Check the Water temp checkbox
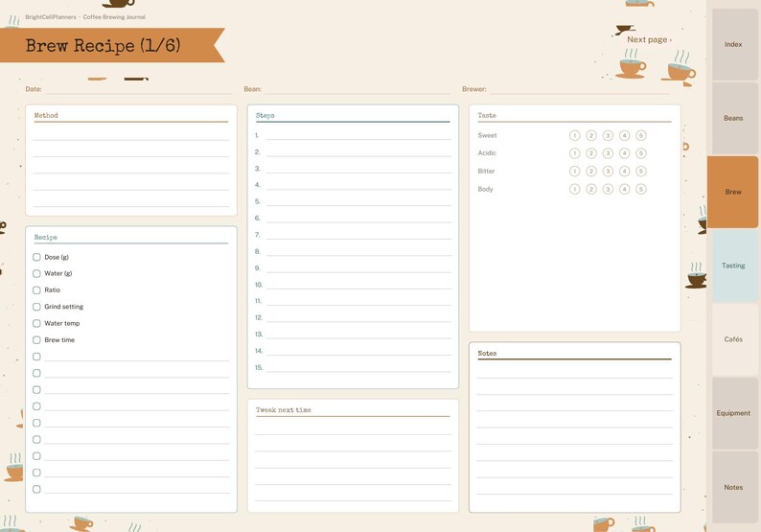This screenshot has height=532, width=761. [x=36, y=323]
